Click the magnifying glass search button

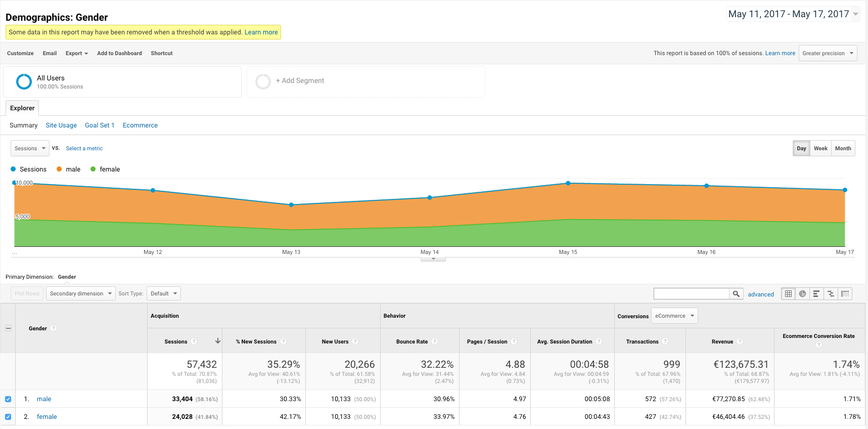736,294
